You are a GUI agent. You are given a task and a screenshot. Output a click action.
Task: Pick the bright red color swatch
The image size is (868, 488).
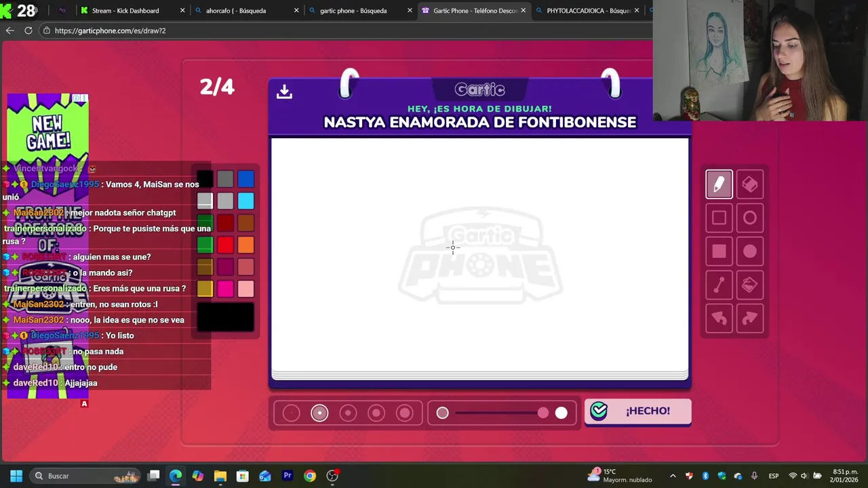point(225,245)
